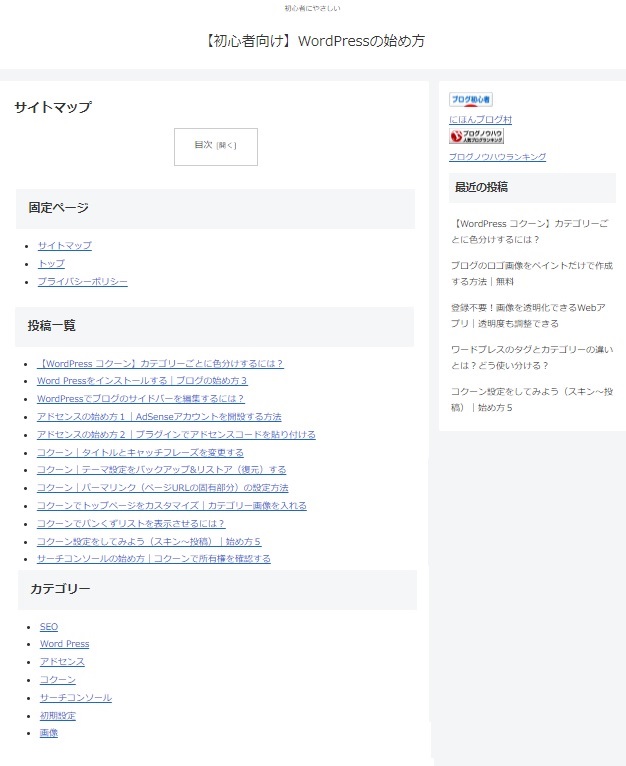Open コクーン テーマ設定をバックアップ&リストア post
The image size is (626, 766).
click(x=161, y=469)
